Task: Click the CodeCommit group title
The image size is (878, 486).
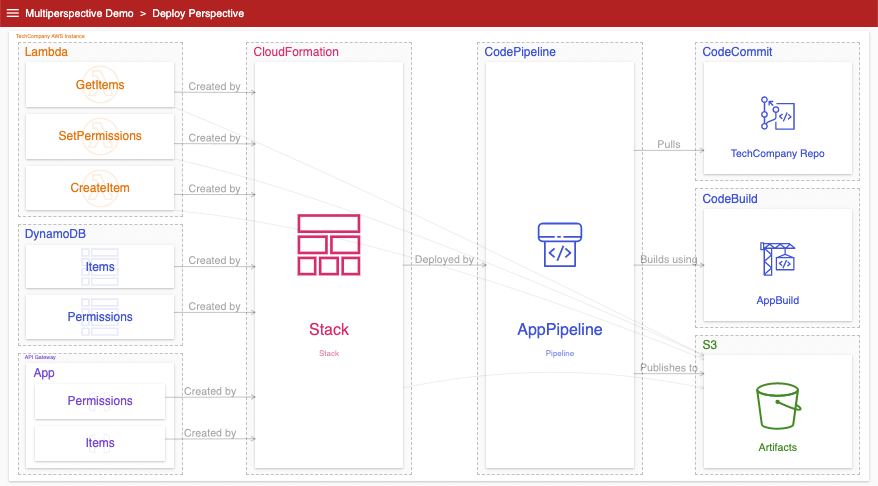Action: point(737,52)
